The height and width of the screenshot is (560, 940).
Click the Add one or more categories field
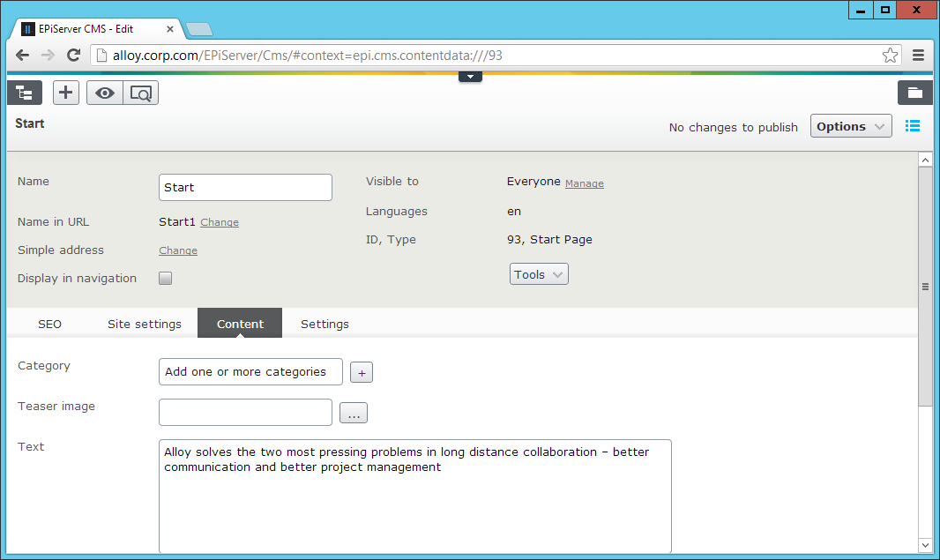(x=250, y=372)
